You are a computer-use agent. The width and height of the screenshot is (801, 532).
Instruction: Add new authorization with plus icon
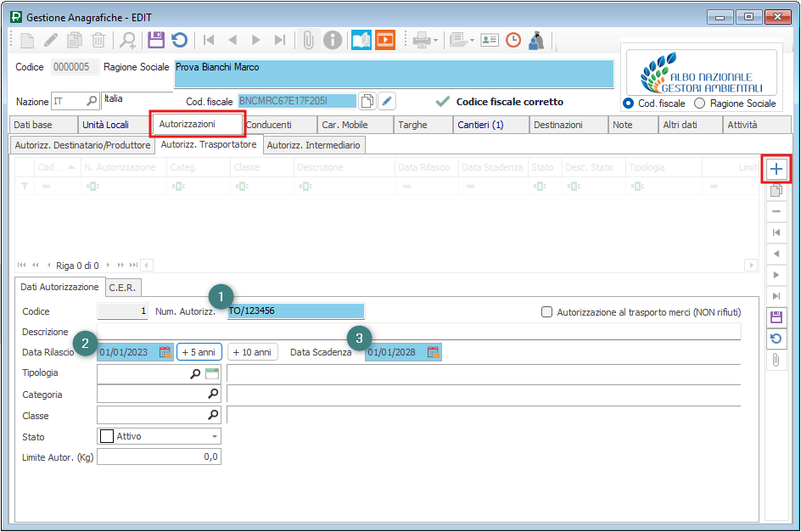click(776, 170)
